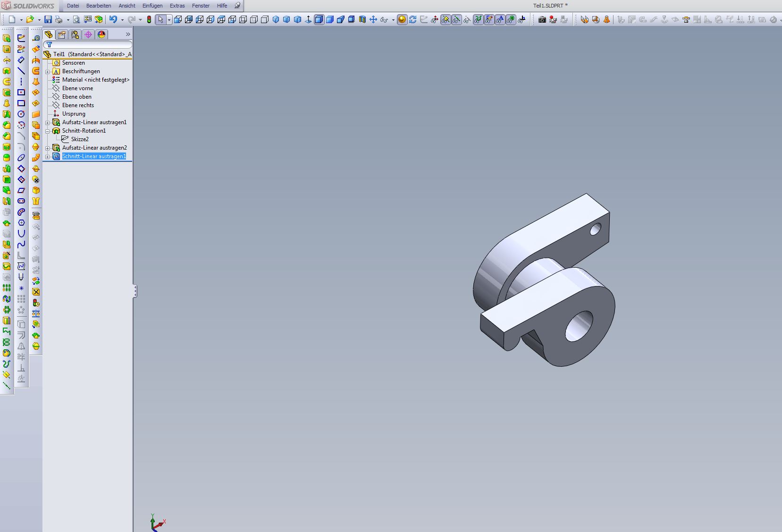Screen dimensions: 782x532
Task: Click the Parallelogram sketch tool
Action: click(x=21, y=190)
